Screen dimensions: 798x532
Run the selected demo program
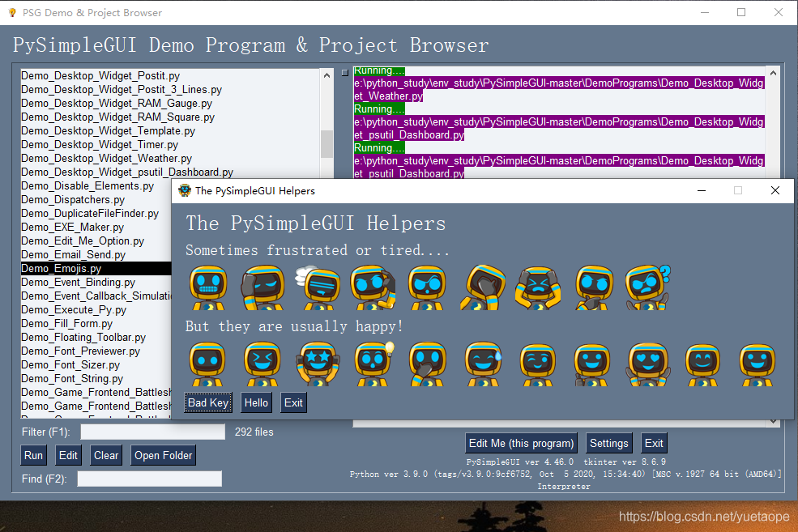coord(33,455)
